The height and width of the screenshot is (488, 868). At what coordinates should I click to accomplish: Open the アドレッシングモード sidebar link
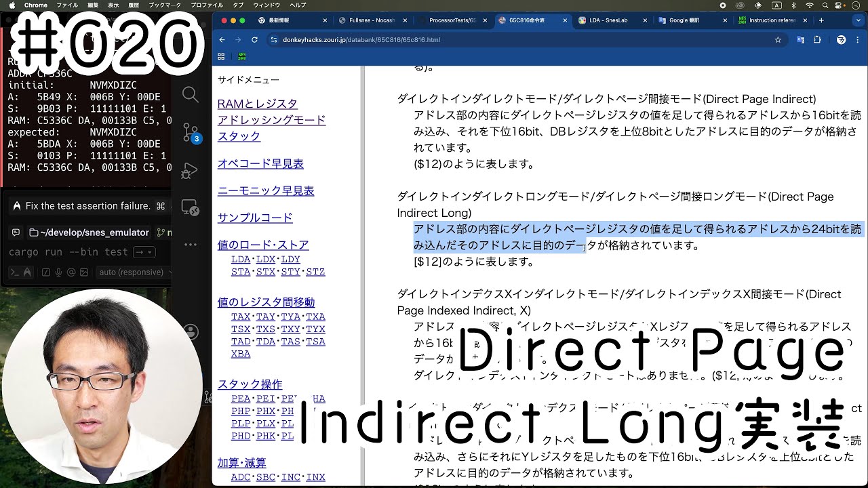click(271, 120)
